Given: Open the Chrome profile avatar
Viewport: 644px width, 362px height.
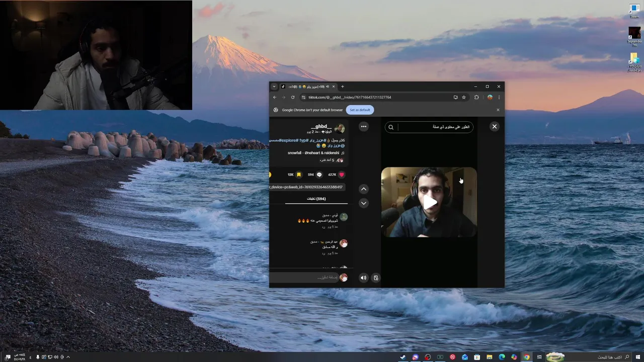Looking at the screenshot, I should (490, 97).
